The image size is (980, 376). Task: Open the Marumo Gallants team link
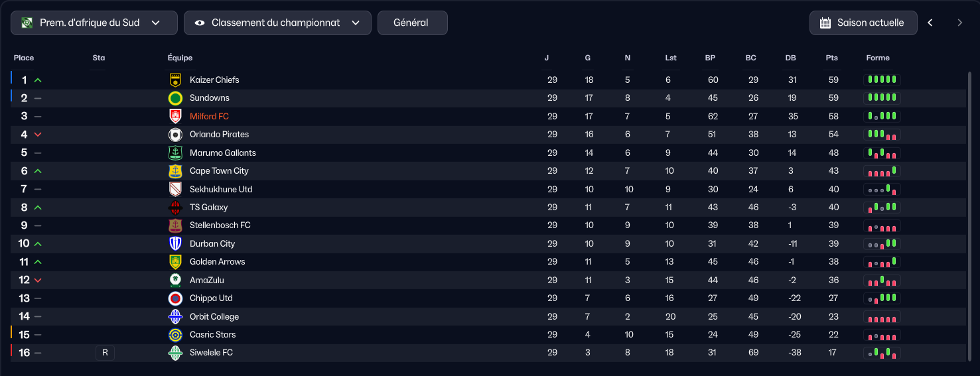223,153
